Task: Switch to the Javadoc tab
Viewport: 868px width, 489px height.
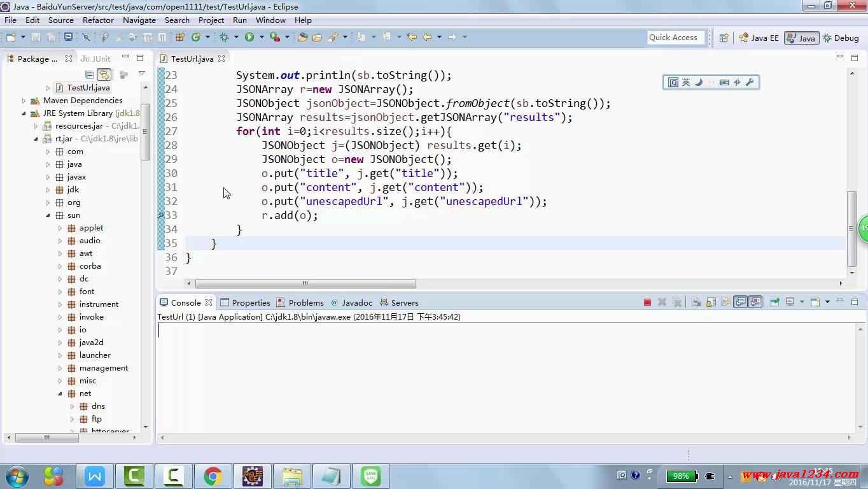Action: 351,302
